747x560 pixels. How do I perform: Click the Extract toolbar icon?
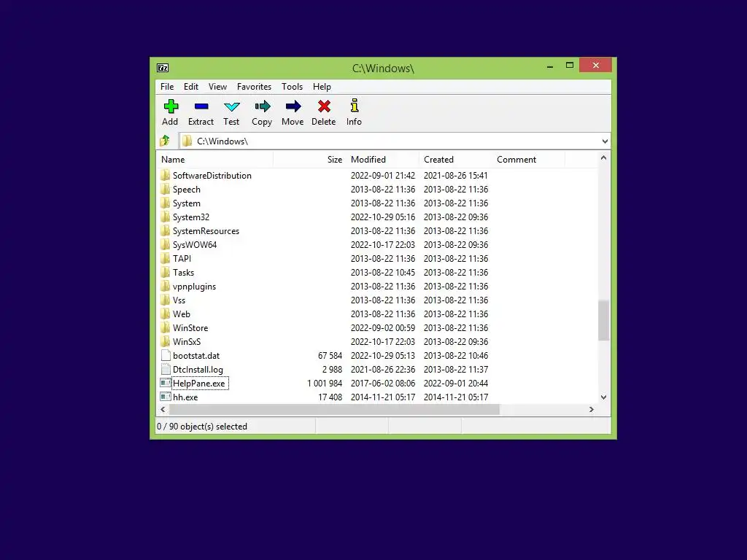201,106
